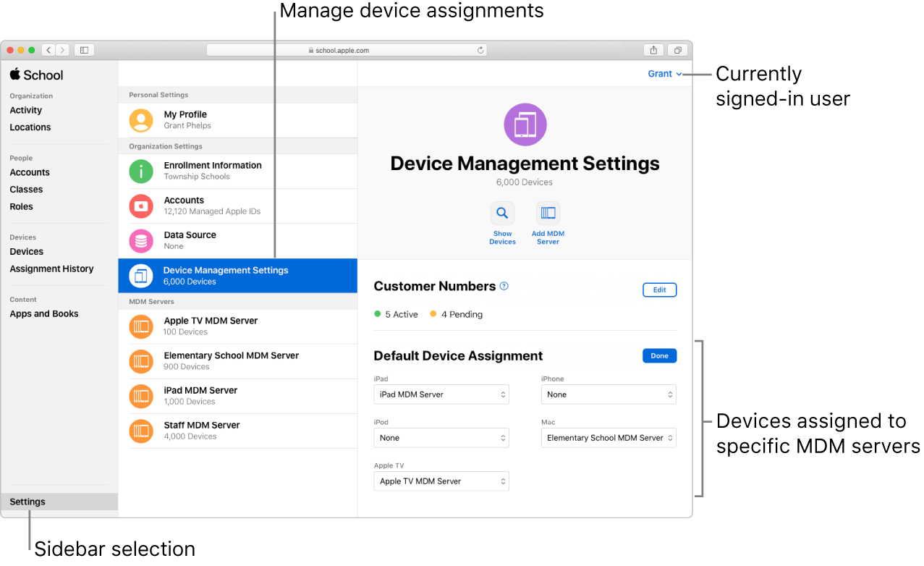The height and width of the screenshot is (566, 924).
Task: Click the pink Data Source icon
Action: coord(141,240)
